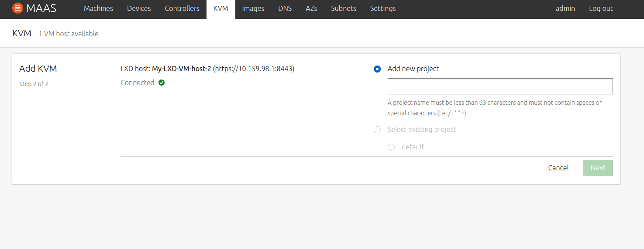Click the KVM page heading
This screenshot has height=249, width=644.
click(22, 33)
